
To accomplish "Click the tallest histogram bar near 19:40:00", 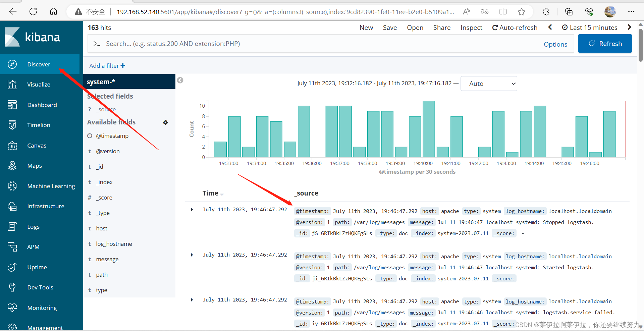I will click(429, 129).
